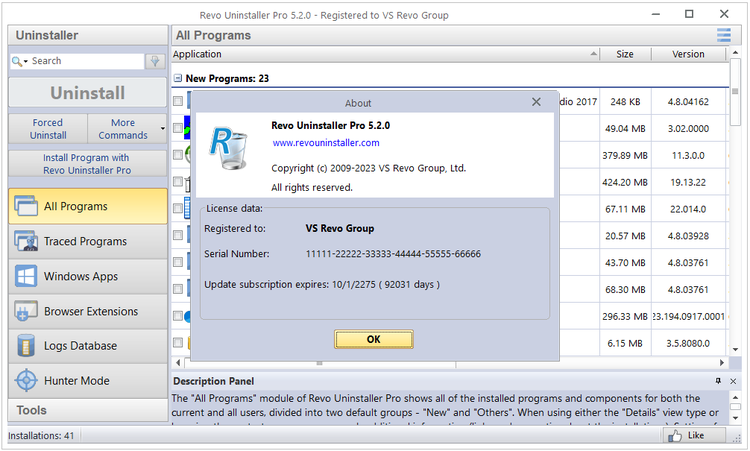Click the program list scroll-down arrow

tap(735, 350)
